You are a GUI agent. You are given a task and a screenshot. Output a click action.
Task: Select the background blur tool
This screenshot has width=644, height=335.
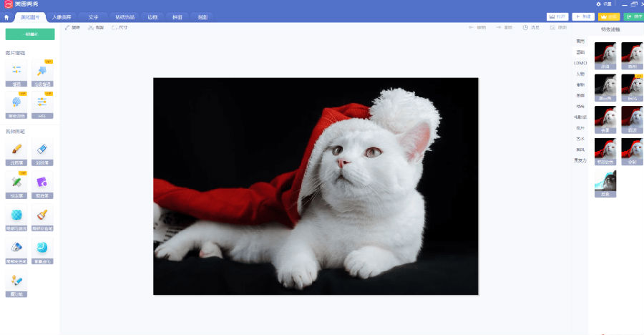coord(42,251)
